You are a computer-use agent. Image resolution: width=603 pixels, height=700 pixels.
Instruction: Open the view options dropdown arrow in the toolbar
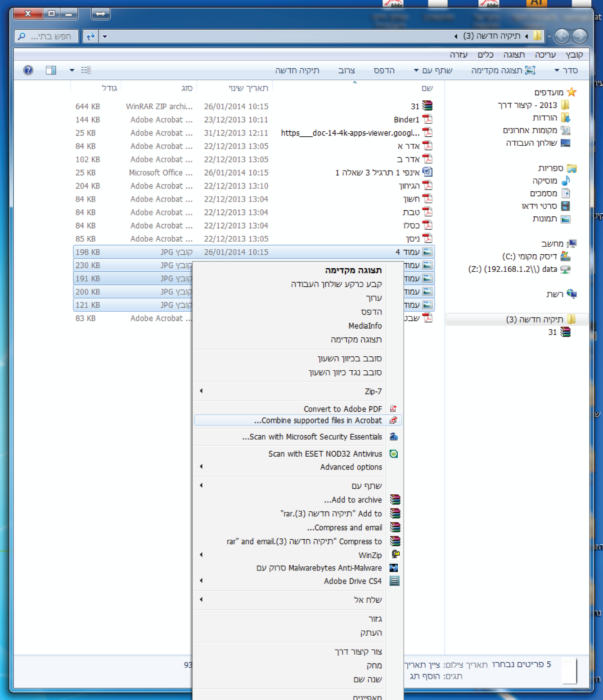(x=72, y=70)
